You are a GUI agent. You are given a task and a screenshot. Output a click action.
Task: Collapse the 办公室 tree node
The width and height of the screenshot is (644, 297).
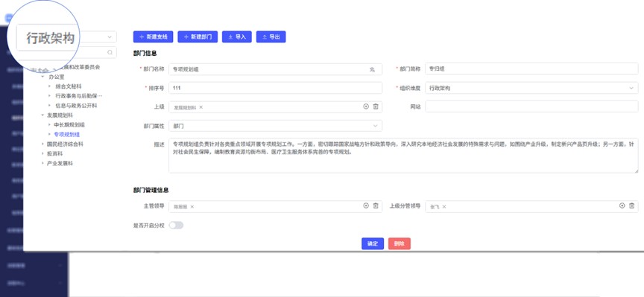pyautogui.click(x=42, y=77)
